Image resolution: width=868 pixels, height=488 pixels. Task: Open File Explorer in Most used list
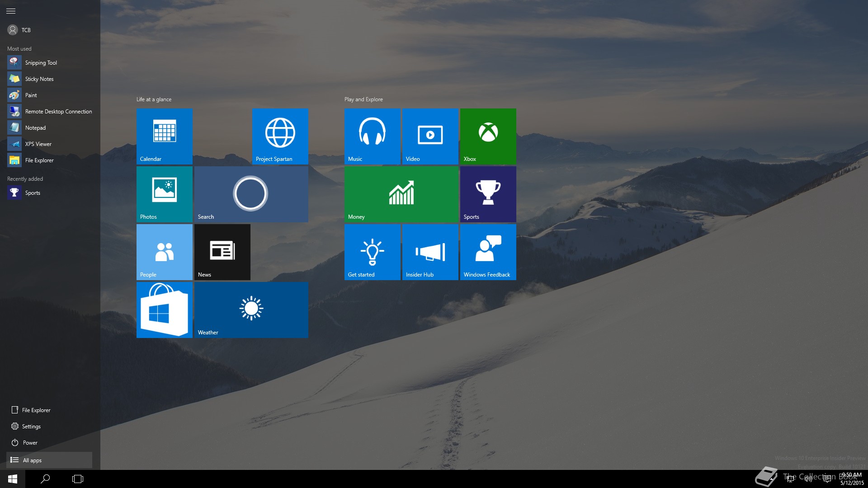pos(50,160)
